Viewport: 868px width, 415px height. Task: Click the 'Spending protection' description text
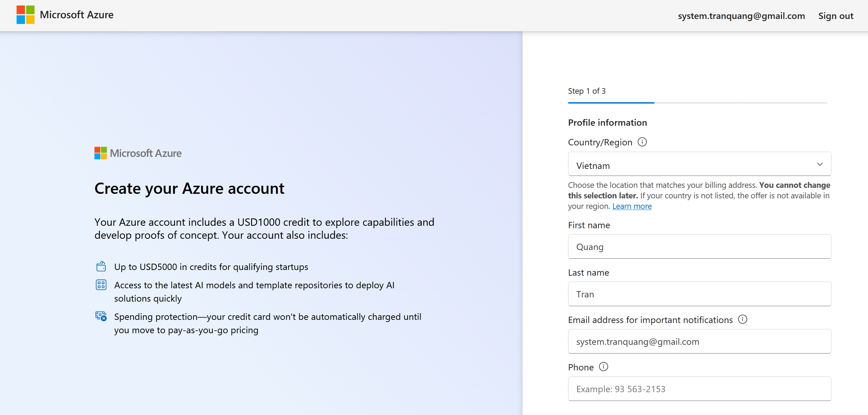coord(268,323)
